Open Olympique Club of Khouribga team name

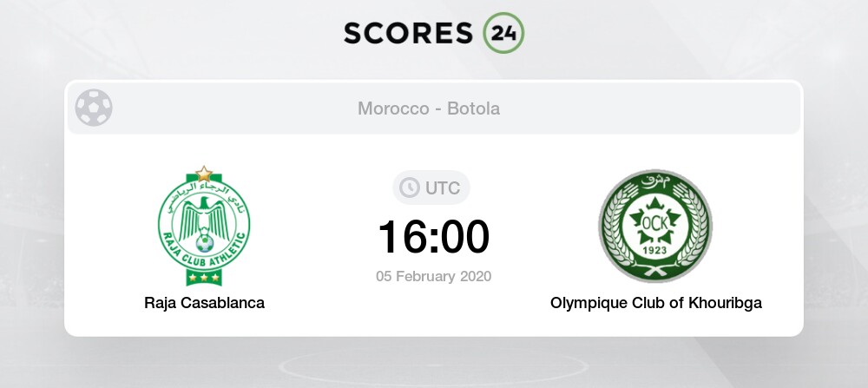click(x=656, y=303)
